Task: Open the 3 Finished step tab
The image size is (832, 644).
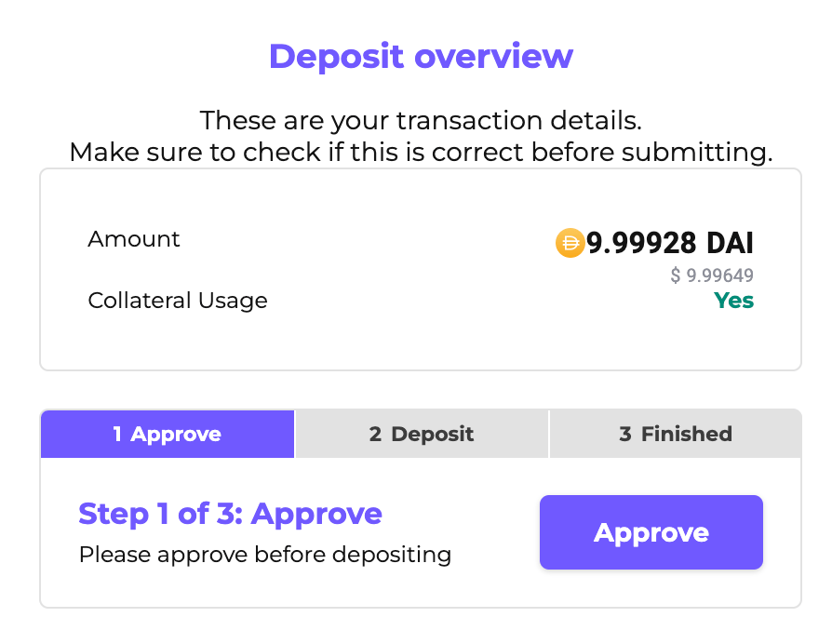Action: 676,434
